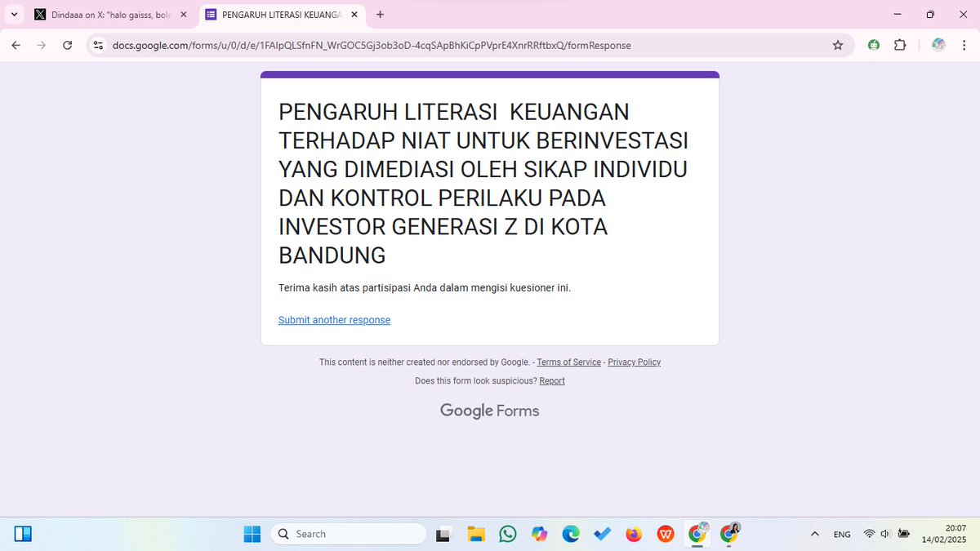Switch to the active Chrome taskbar icon

coord(697,534)
